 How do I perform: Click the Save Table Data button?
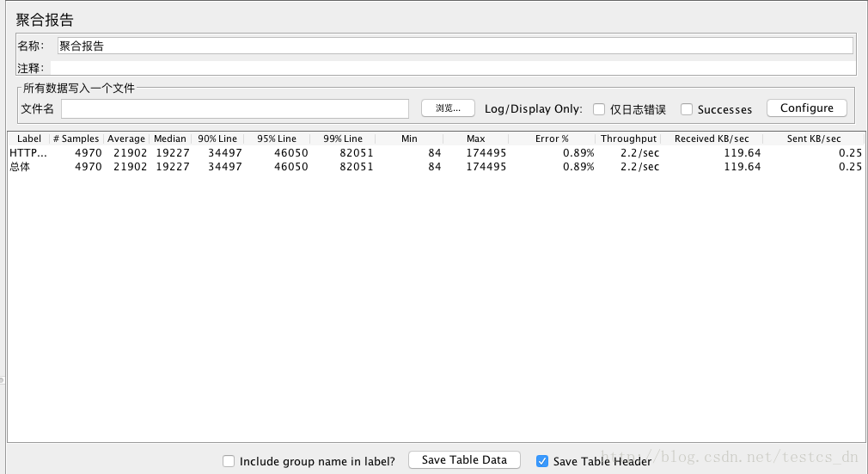tap(464, 460)
